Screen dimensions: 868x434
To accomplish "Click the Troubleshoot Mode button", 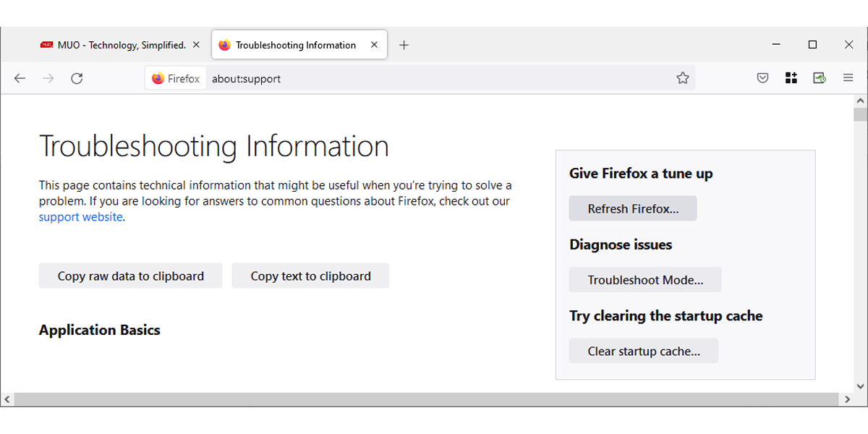I will coord(644,280).
